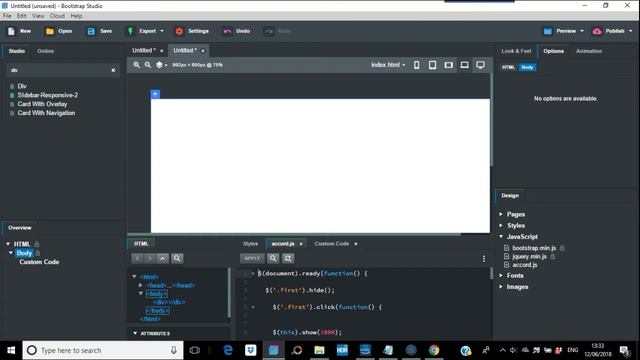Click the Export button
This screenshot has width=640, height=360.
142,31
